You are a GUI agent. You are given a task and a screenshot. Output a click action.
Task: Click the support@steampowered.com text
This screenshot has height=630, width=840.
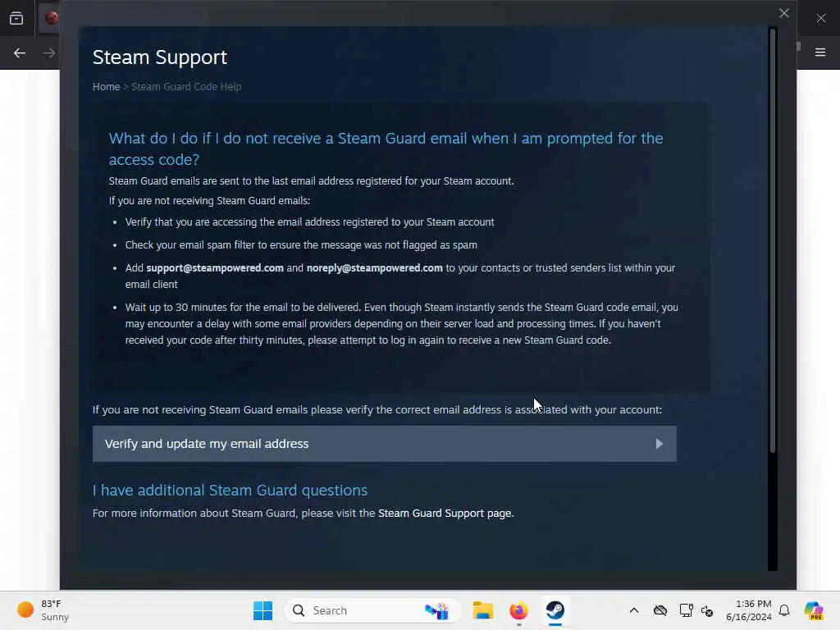[215, 268]
